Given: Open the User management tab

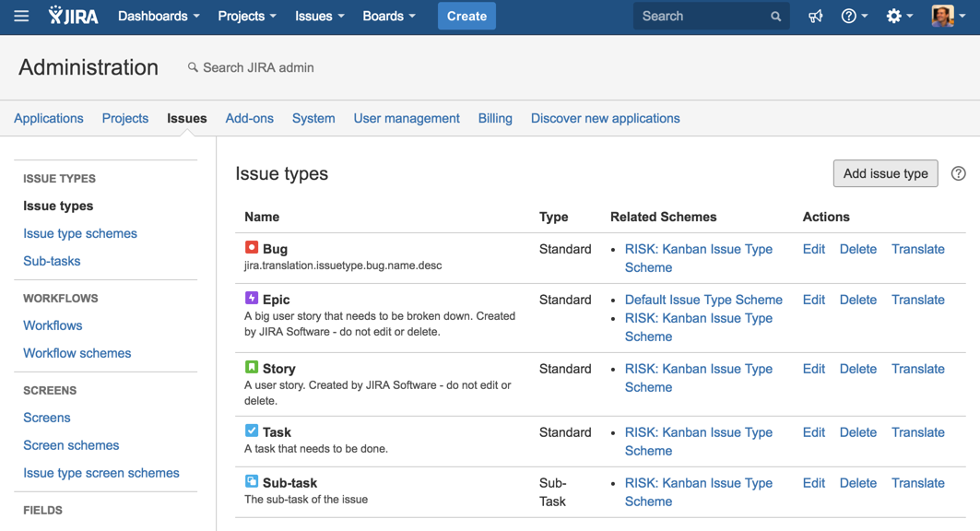Looking at the screenshot, I should pos(407,118).
